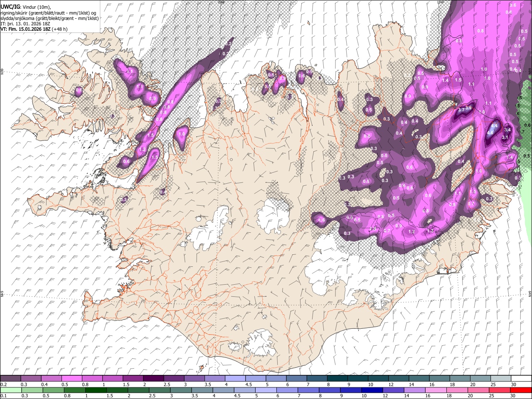This screenshot has height=399, width=532.
Task: Click the 4.4 precipitation value on the map
Action: click(x=494, y=125)
